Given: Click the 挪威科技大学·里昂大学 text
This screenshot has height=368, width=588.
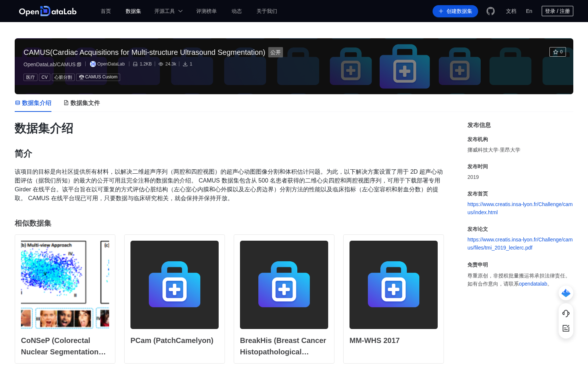Looking at the screenshot, I should tap(494, 150).
